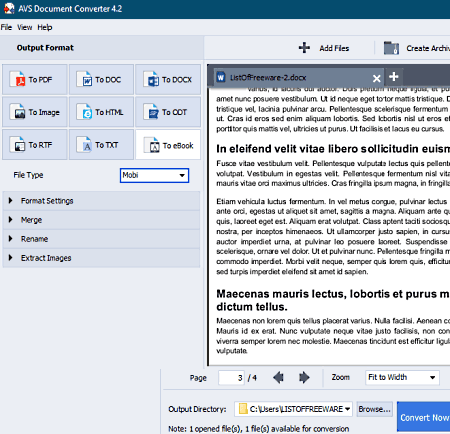Choose the To HTML output format
The width and height of the screenshot is (450, 434).
(x=101, y=112)
